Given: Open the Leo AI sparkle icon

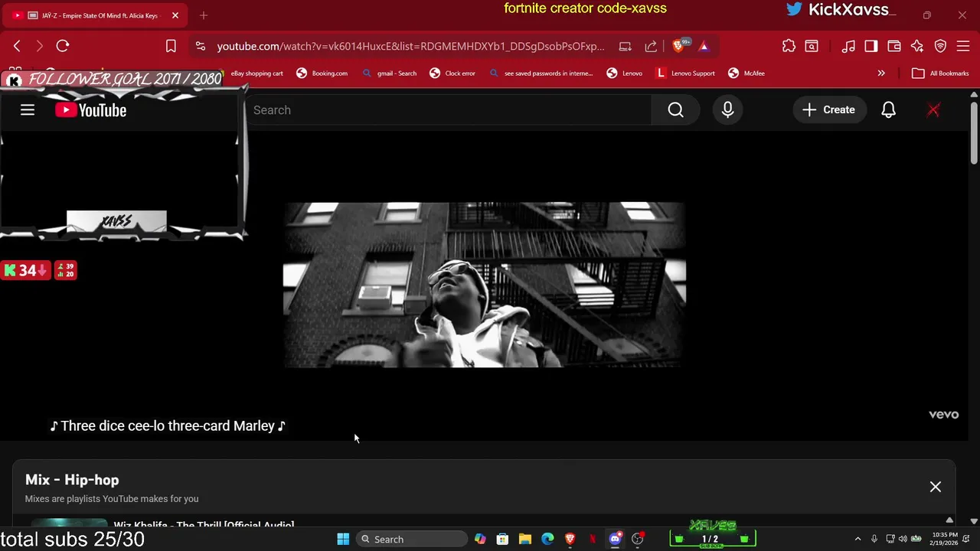Looking at the screenshot, I should (x=917, y=46).
